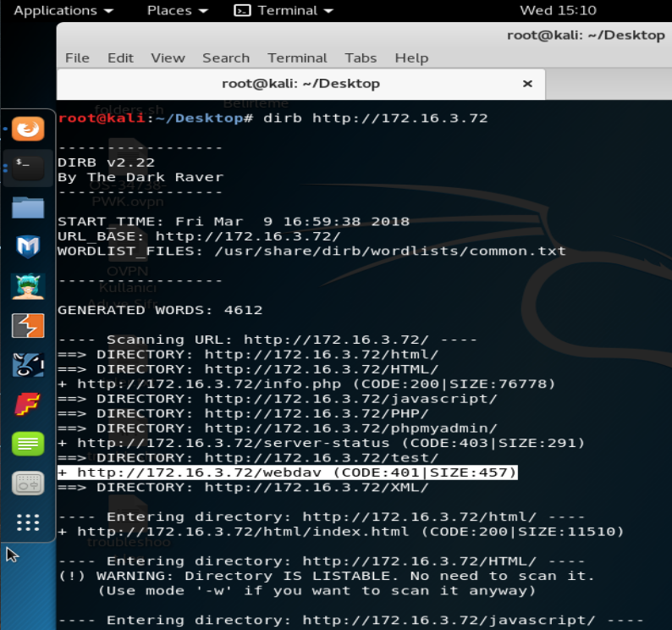Open the Applications menu in top bar
The image size is (672, 630).
tap(63, 10)
